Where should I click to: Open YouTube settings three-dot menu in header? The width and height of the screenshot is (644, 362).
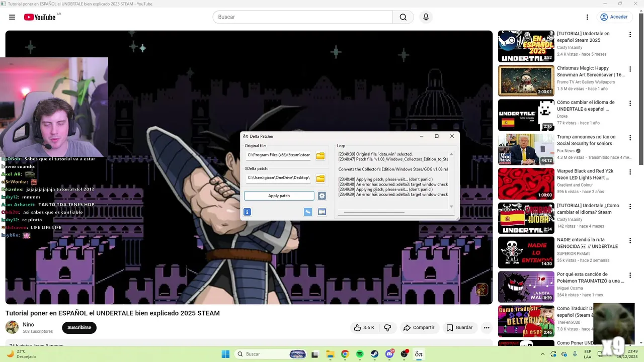coord(587,17)
